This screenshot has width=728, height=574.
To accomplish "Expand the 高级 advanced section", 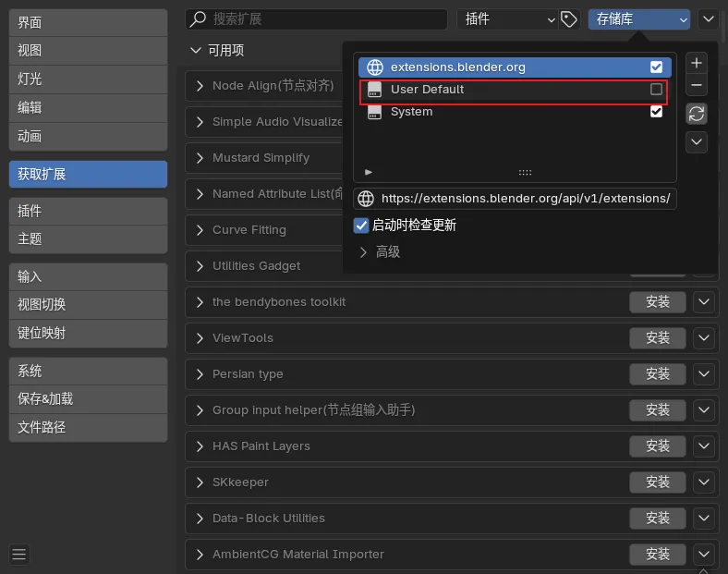I will pos(363,252).
